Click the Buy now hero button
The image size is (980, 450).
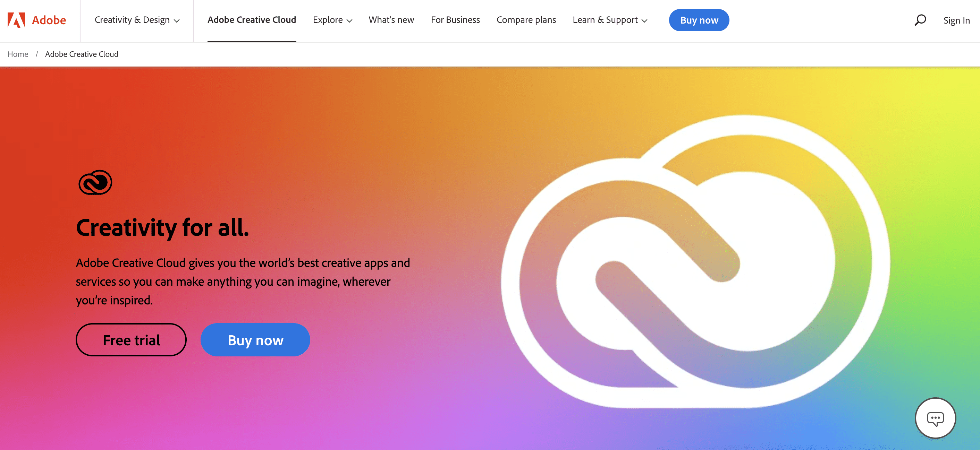[255, 339]
